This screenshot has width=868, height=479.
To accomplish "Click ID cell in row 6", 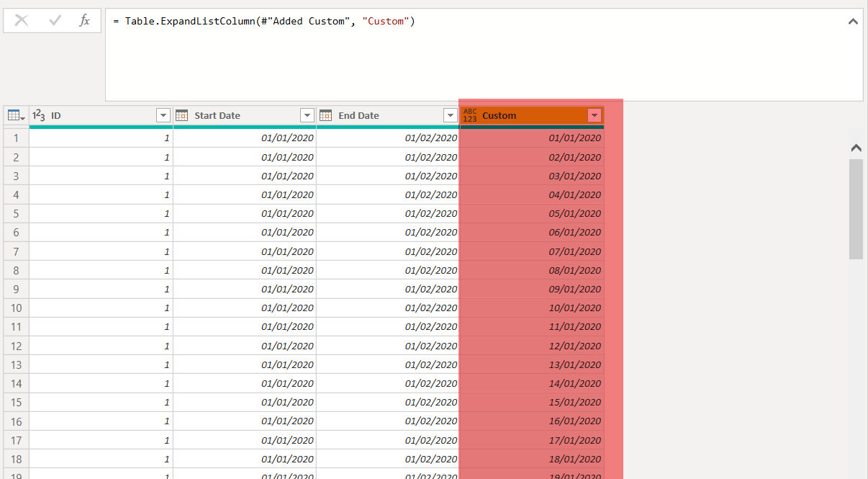I will pyautogui.click(x=101, y=232).
